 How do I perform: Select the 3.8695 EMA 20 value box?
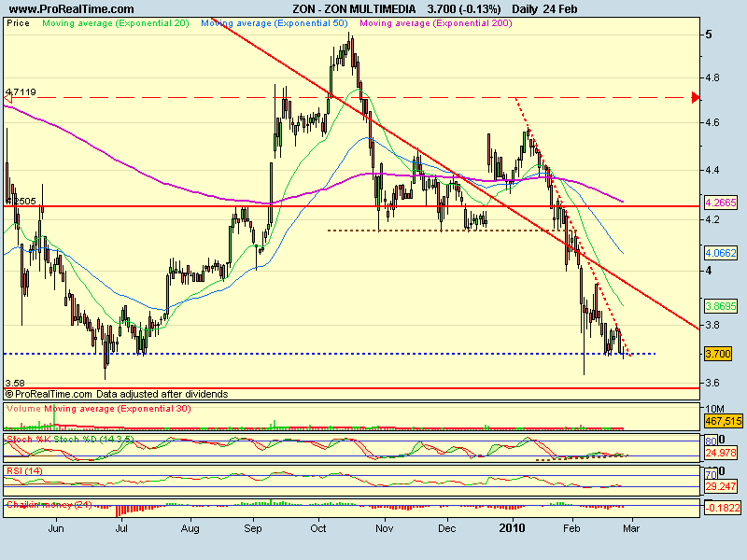click(721, 306)
